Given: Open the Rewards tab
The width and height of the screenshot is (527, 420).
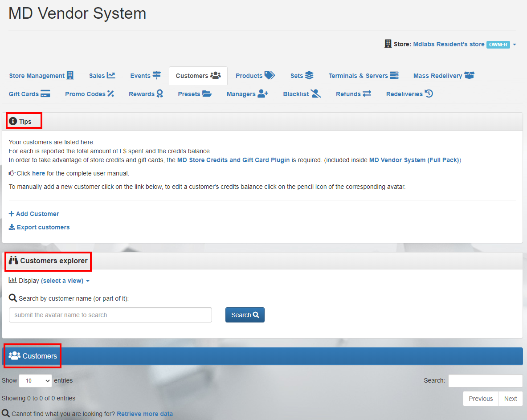Looking at the screenshot, I should [x=146, y=94].
